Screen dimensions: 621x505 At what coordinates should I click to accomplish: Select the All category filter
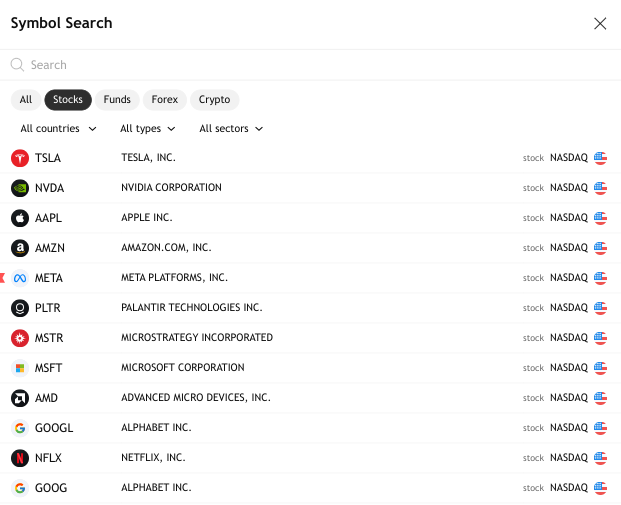(26, 100)
